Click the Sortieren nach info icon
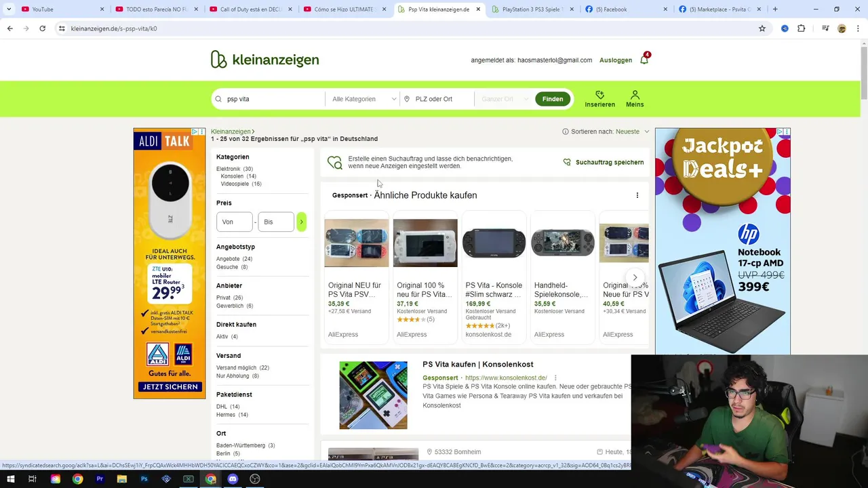The image size is (868, 488). (566, 131)
